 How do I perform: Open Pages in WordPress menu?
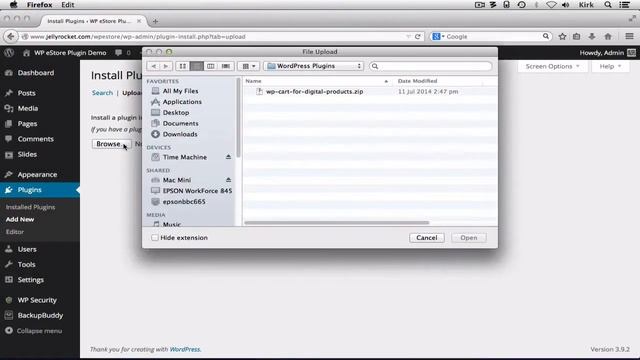pos(27,124)
